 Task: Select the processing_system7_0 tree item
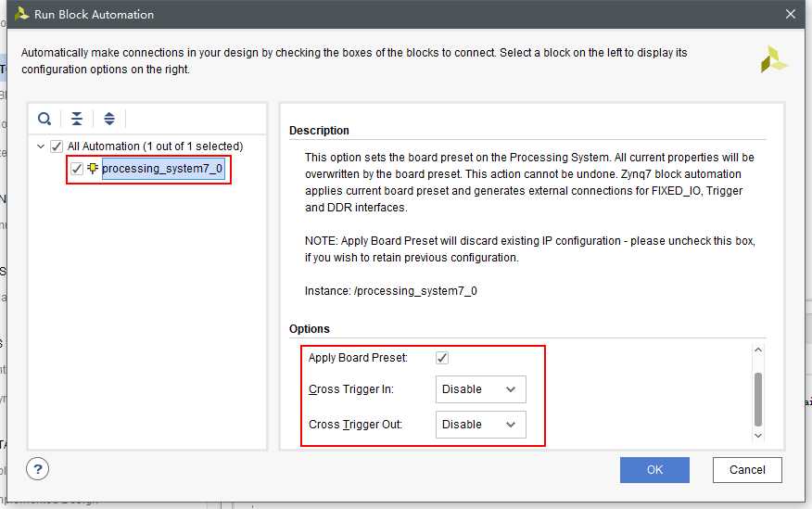point(162,169)
